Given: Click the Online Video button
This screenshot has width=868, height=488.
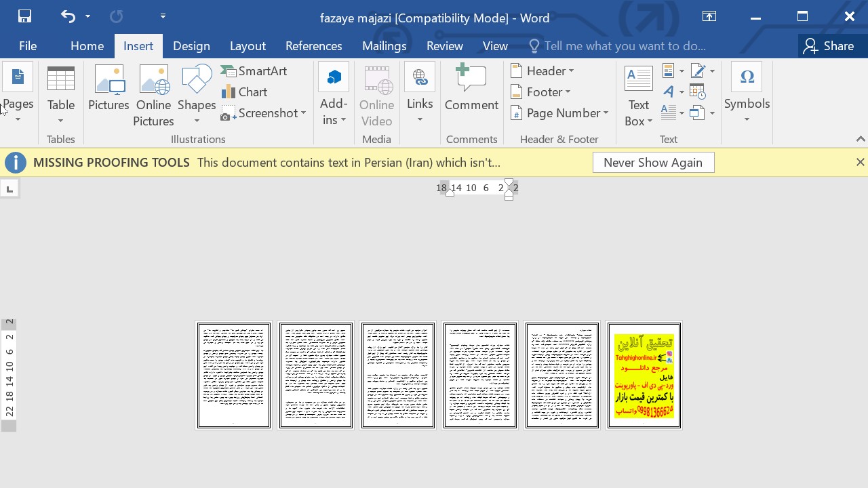Looking at the screenshot, I should point(376,96).
